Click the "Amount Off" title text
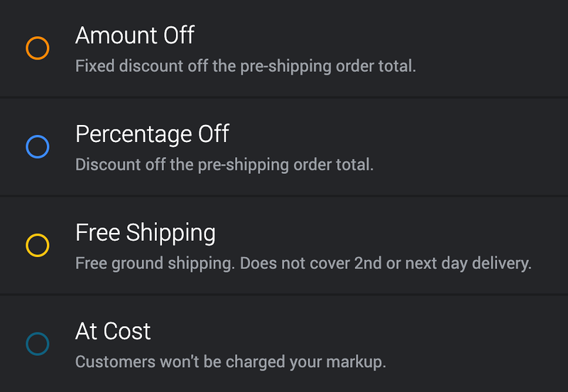The height and width of the screenshot is (392, 568). click(135, 35)
